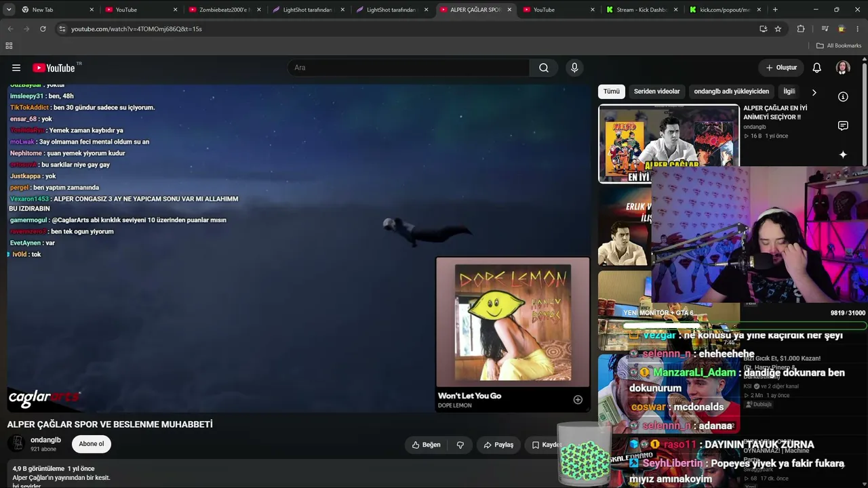Open ALPER ÇAĞLAR EN İYİ ANİMEYİ SEÇİYOR title
The width and height of the screenshot is (868, 488).
pos(775,113)
